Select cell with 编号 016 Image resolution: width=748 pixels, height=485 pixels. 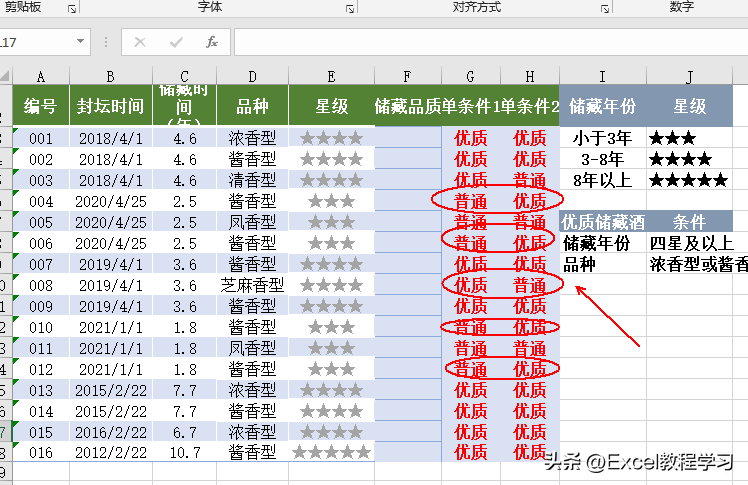tap(41, 452)
